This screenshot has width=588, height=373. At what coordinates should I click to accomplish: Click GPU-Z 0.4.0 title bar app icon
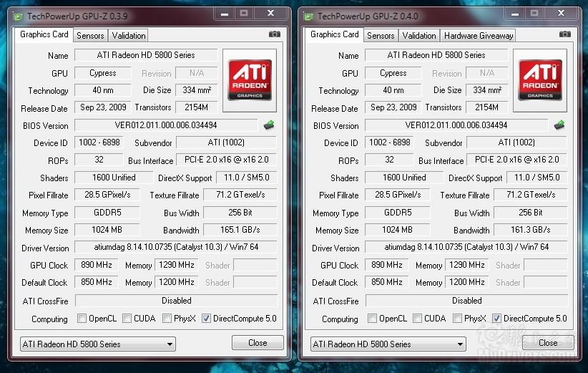(x=308, y=16)
